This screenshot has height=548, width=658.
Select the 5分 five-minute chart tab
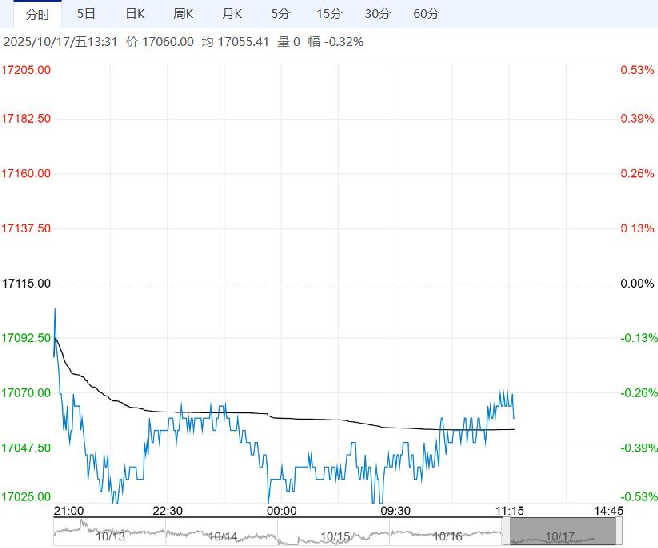[x=281, y=14]
